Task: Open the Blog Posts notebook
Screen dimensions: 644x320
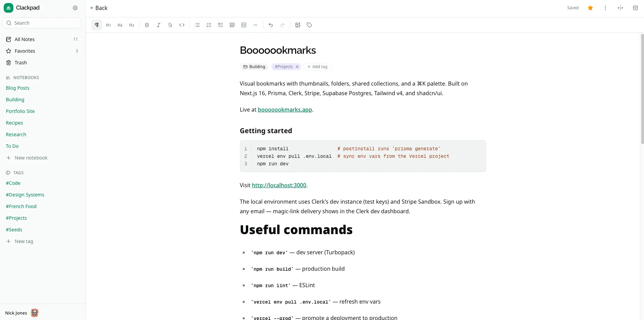Action: [x=18, y=88]
